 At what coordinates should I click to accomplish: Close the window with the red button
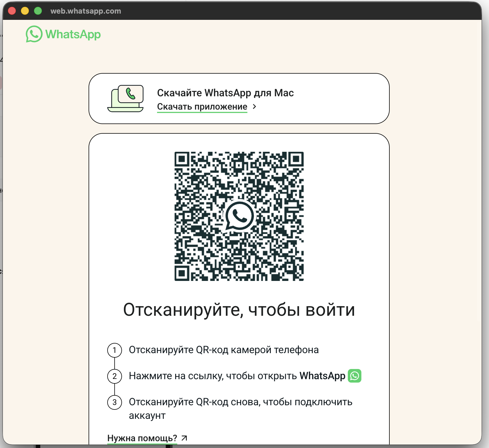coord(12,11)
